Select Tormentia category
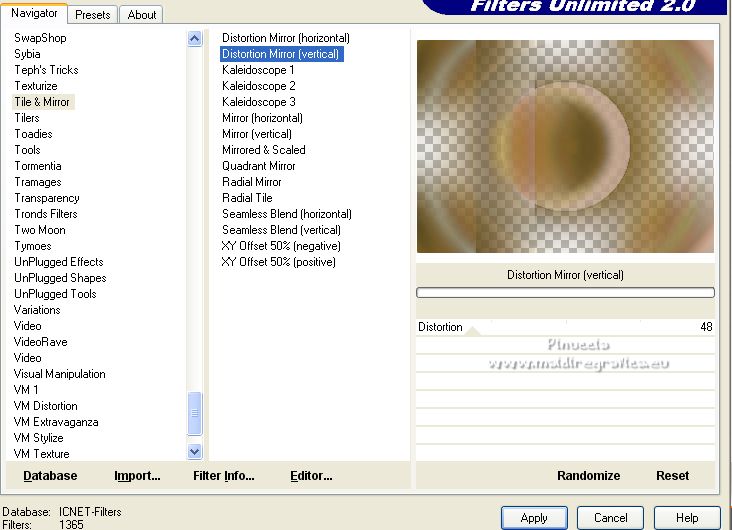This screenshot has height=530, width=732. tap(38, 166)
